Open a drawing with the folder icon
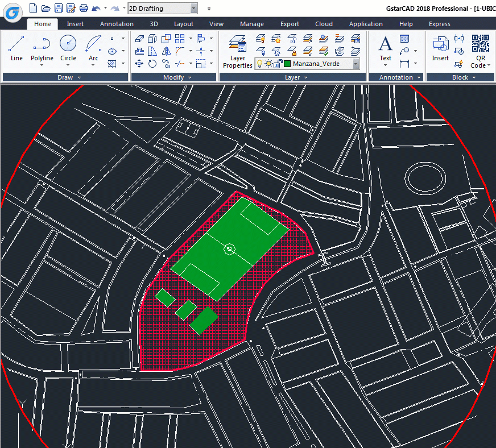Viewport: 496px width, 448px height. tap(46, 8)
